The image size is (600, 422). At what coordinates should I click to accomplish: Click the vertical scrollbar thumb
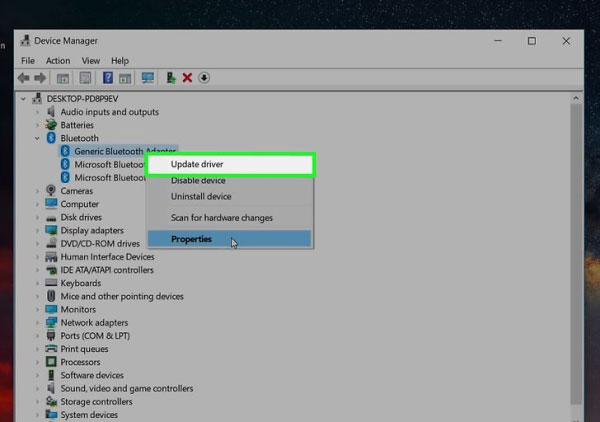pos(576,254)
